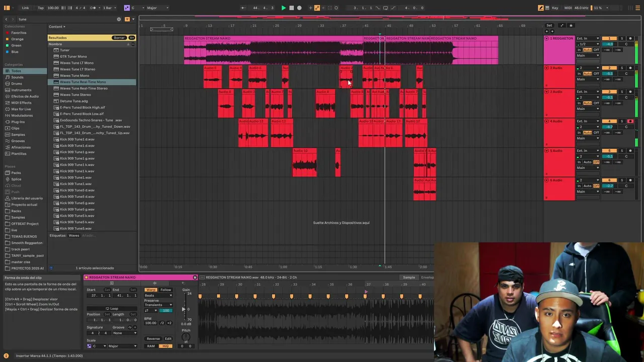Toggle Follow in clip view
The image size is (644, 362).
(166, 290)
